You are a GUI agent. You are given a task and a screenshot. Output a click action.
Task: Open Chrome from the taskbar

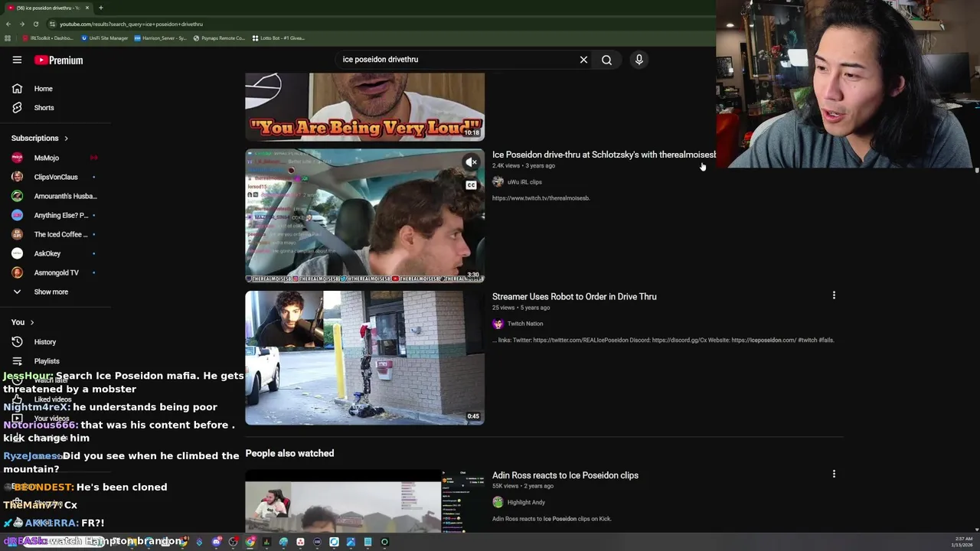coord(250,542)
